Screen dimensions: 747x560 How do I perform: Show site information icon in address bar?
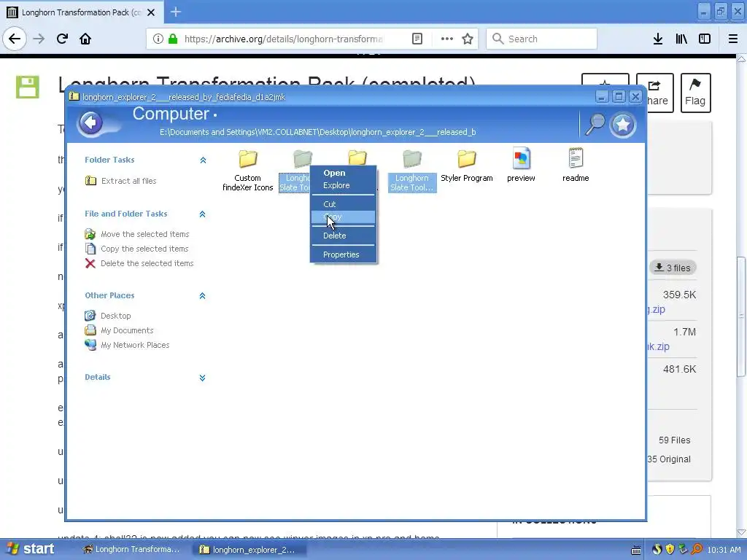point(158,39)
